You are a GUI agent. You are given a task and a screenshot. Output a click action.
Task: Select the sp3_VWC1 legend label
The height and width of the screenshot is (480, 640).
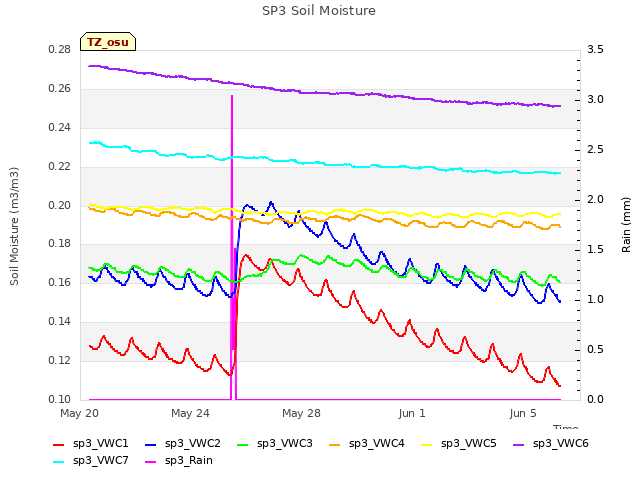[100, 444]
